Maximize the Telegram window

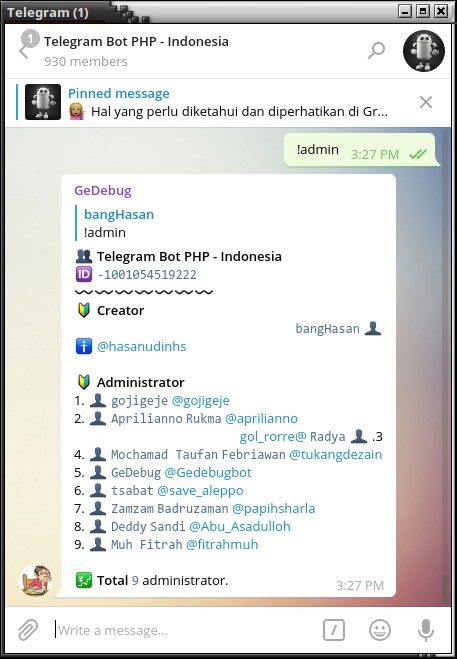423,11
